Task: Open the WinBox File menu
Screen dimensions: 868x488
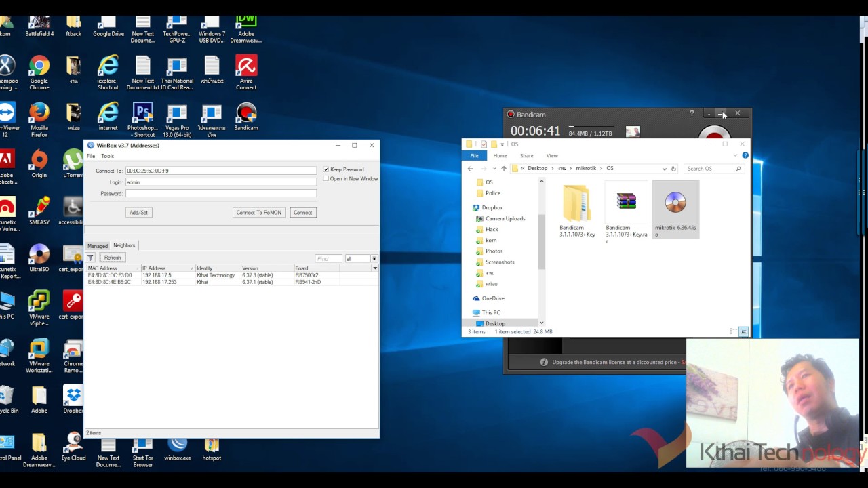Action: coord(91,156)
